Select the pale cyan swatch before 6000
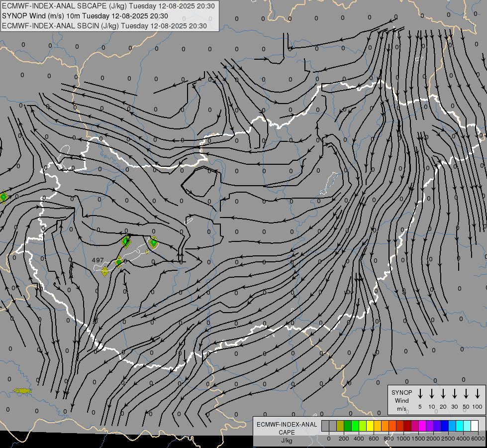This screenshot has height=448, width=487. click(467, 426)
